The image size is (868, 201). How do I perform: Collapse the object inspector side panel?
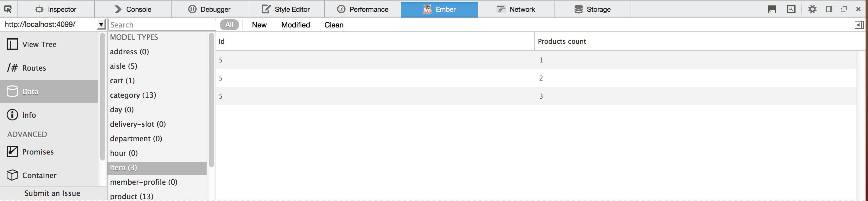pos(859,25)
